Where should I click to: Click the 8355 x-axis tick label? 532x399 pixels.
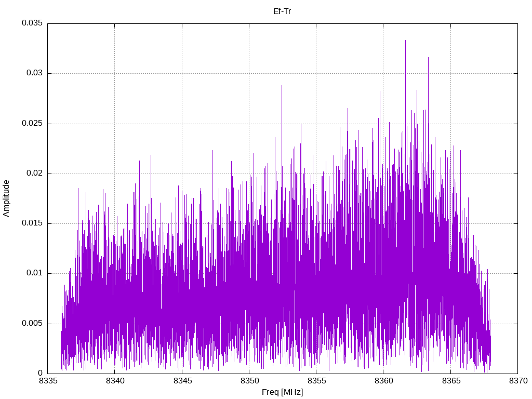tap(316, 381)
